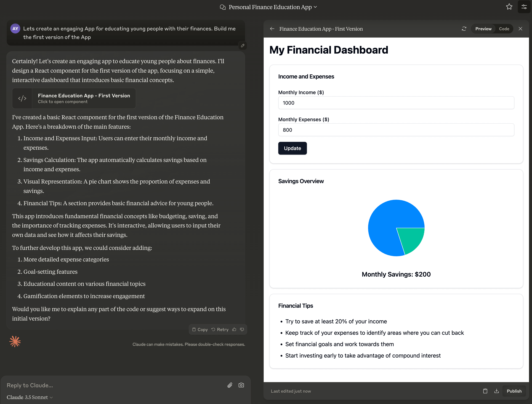Image resolution: width=532 pixels, height=404 pixels.
Task: Click the share/settings icon top right
Action: coord(524,7)
